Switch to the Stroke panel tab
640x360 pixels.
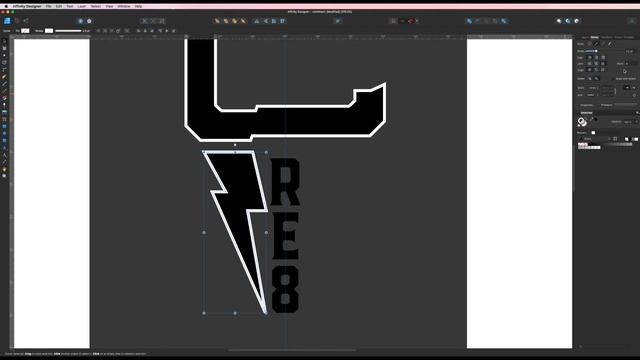click(595, 37)
